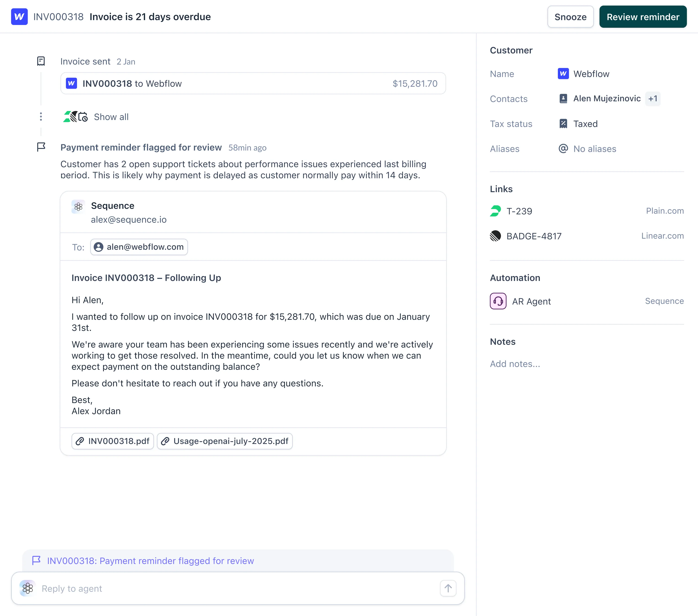Click the AR Agent headset icon

click(x=498, y=301)
